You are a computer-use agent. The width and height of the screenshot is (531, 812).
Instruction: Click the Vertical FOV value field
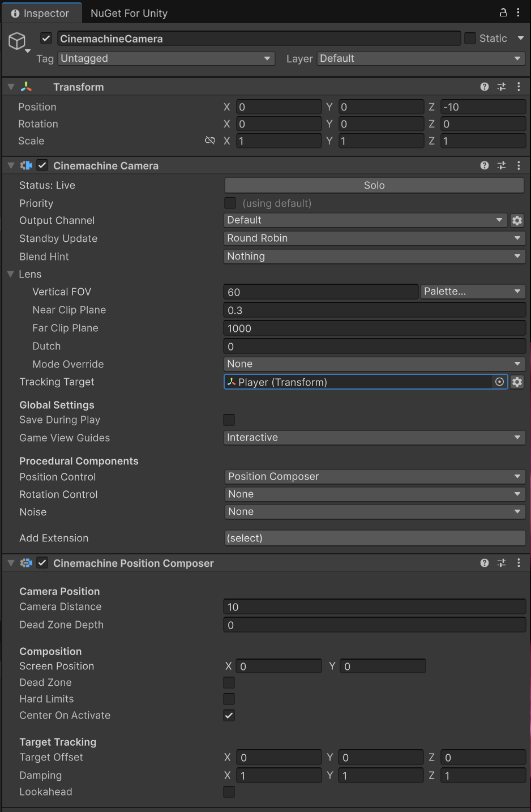coord(320,292)
